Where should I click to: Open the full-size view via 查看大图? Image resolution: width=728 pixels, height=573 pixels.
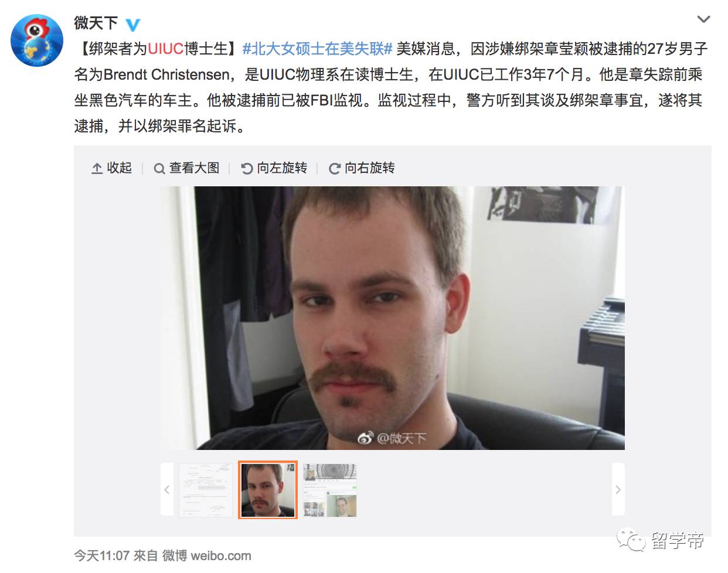(x=186, y=168)
